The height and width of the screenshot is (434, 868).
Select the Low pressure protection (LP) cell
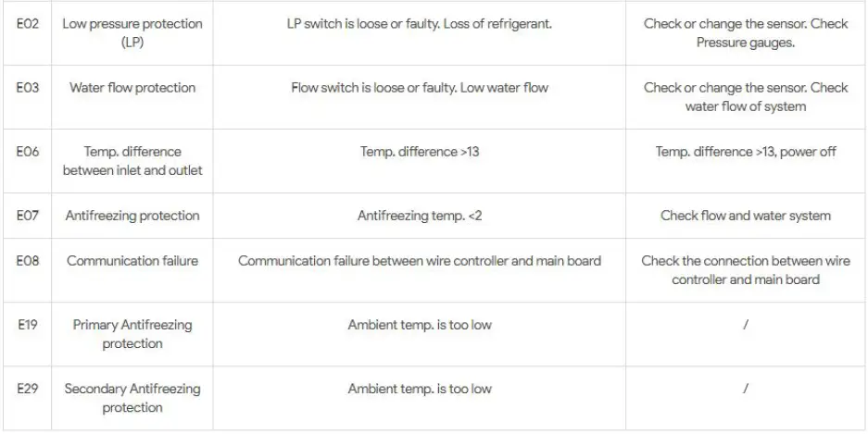click(132, 33)
